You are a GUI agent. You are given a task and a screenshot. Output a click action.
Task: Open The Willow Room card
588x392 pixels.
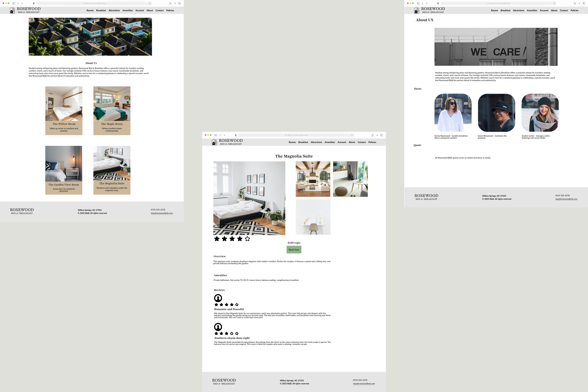64,111
